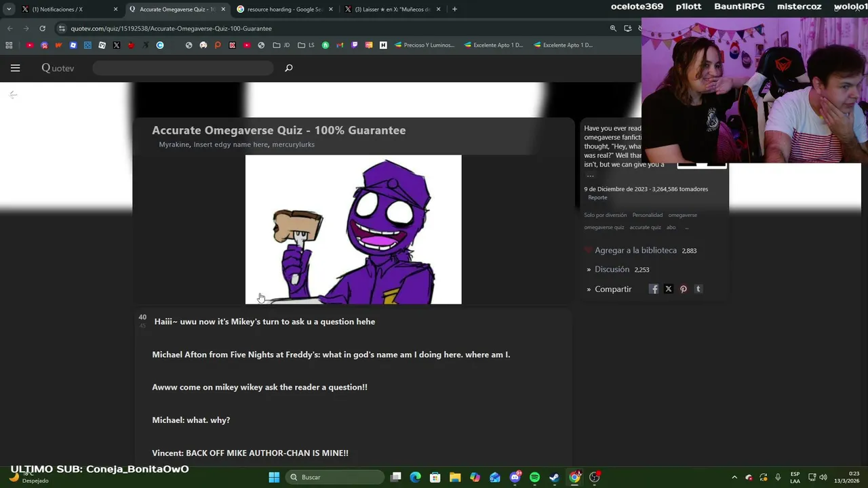
Task: Open the browser zoom magnifier icon
Action: (613, 28)
